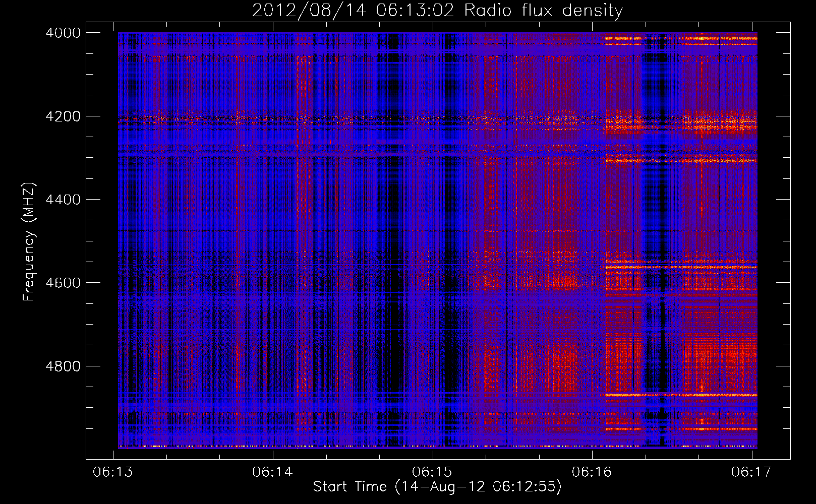The width and height of the screenshot is (816, 504).
Task: Select the 4200 frequency tick label
Action: (x=63, y=116)
